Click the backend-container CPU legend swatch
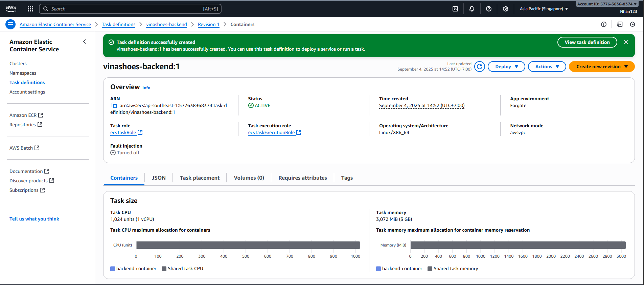 point(113,269)
